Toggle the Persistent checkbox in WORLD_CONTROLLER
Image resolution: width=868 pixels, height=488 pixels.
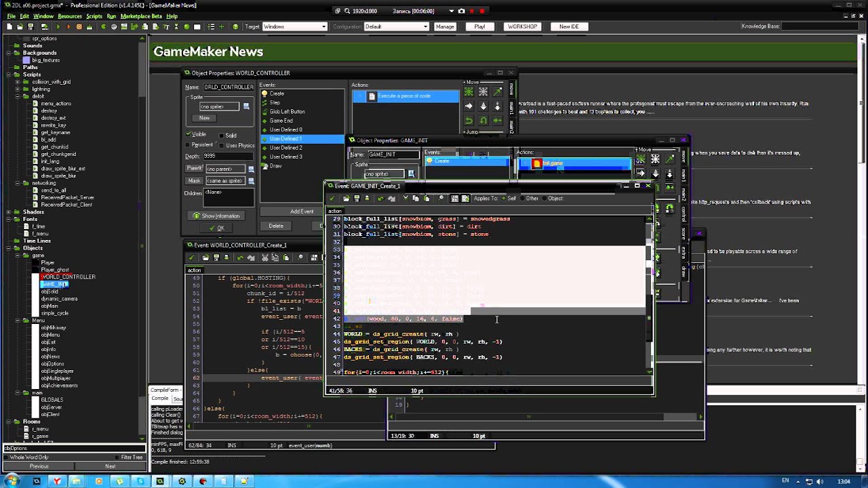(189, 144)
